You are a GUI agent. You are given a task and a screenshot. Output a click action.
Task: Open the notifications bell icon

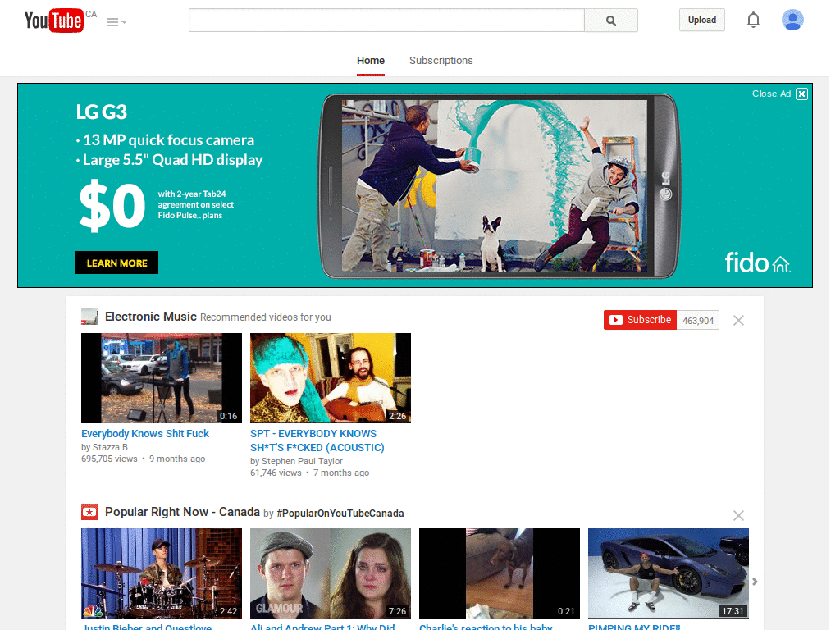(753, 20)
